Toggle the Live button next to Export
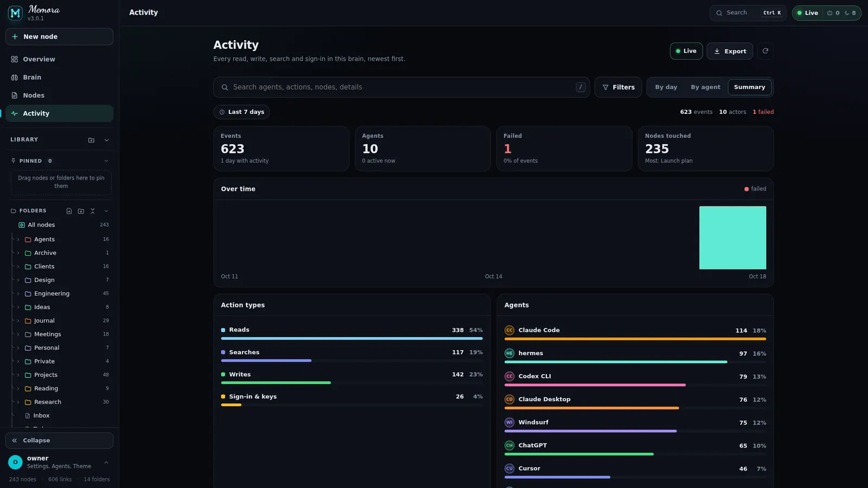Screen dimensions: 868x488 tap(686, 51)
